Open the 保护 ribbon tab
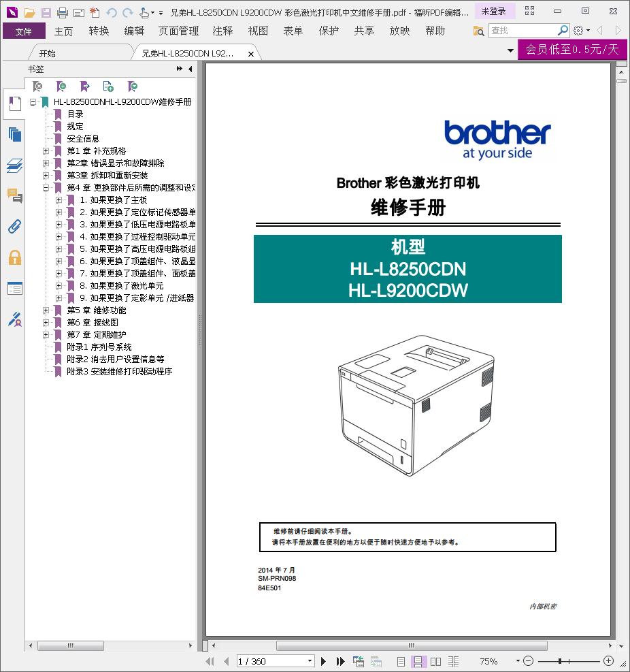Screen dimensions: 630x672 329,31
